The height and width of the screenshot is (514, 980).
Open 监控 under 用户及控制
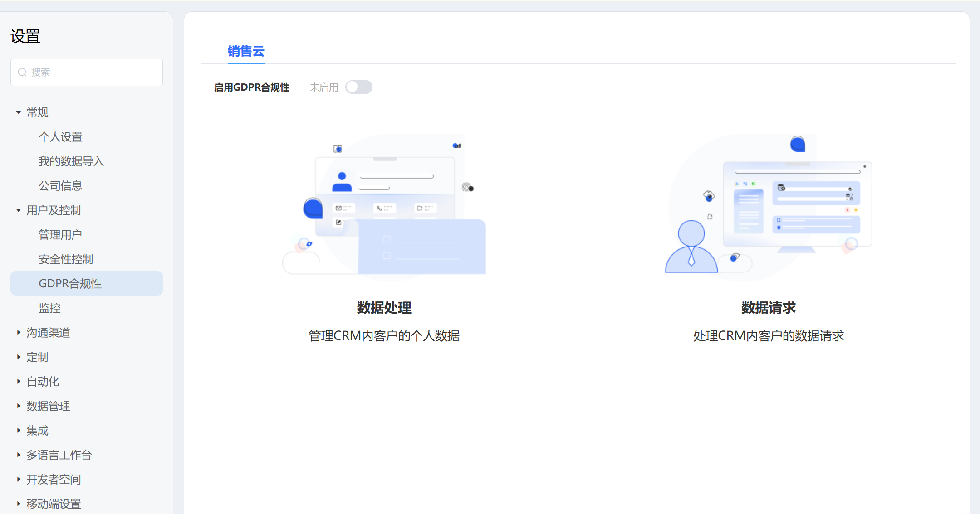[x=49, y=308]
